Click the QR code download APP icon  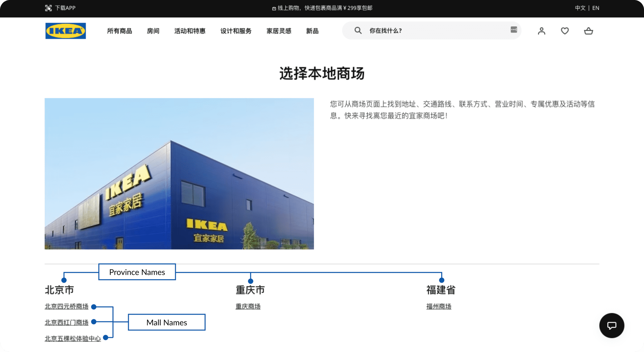48,8
